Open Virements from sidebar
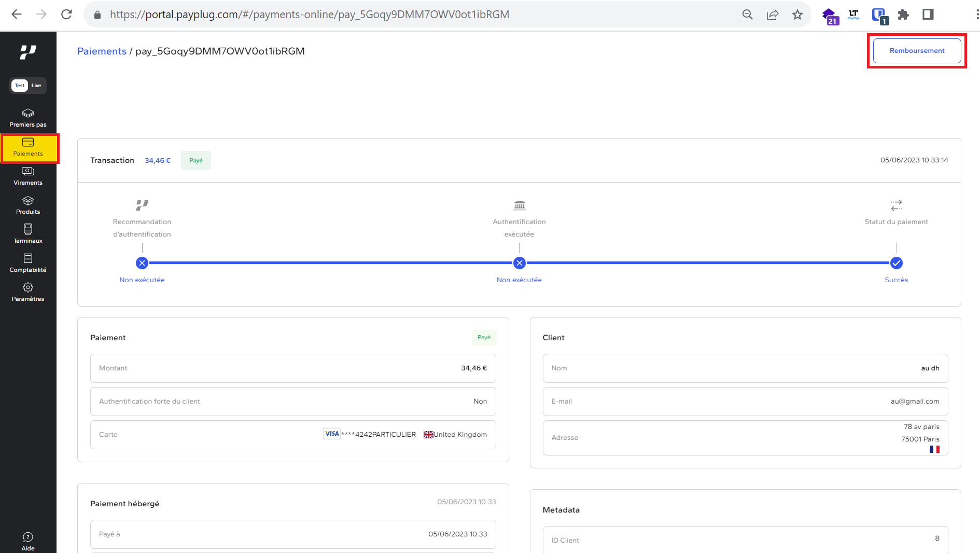Screen dimensions: 980x553 (x=28, y=176)
